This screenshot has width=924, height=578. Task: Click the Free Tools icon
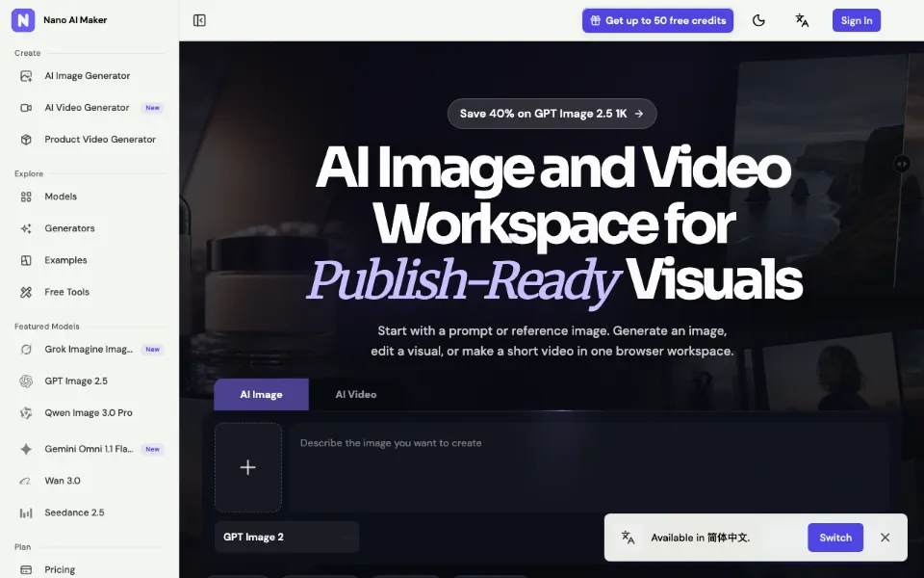pyautogui.click(x=26, y=293)
